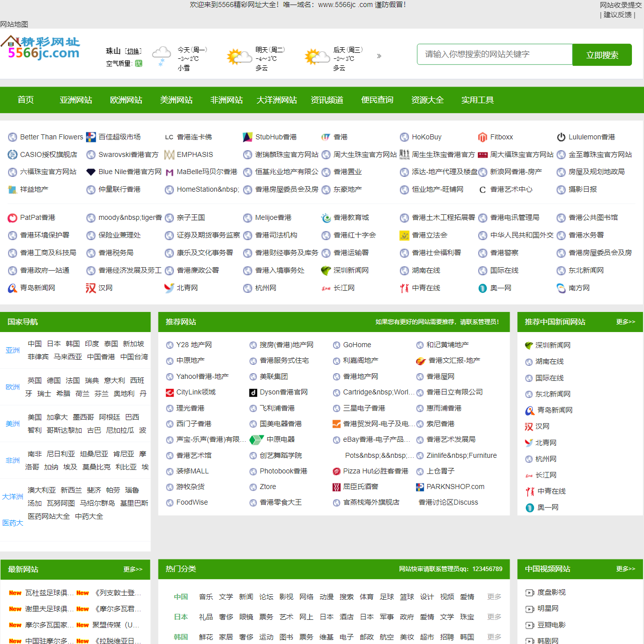Expand 更多 in 最新网站 panel
644x644 pixels.
pos(133,570)
